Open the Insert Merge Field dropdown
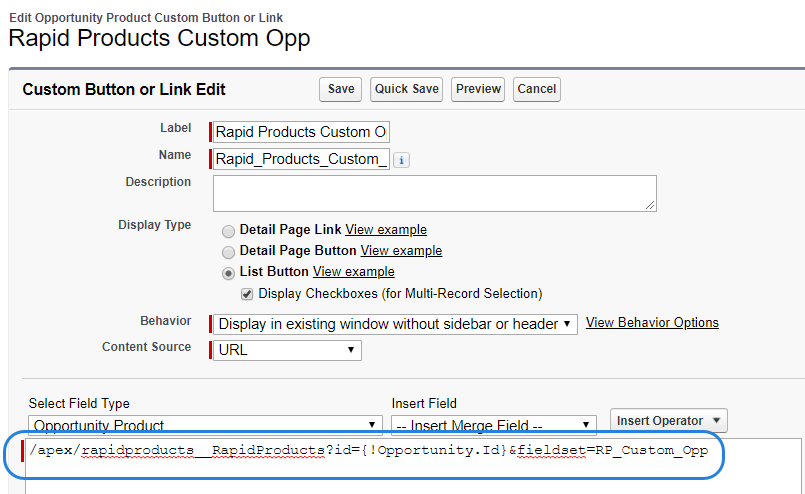This screenshot has width=805, height=494. tap(494, 425)
